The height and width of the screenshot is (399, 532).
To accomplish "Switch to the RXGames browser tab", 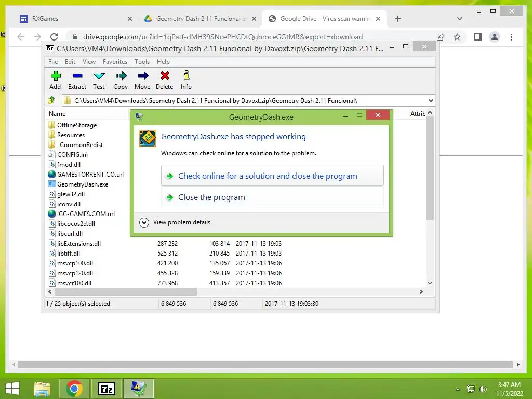I will (75, 19).
